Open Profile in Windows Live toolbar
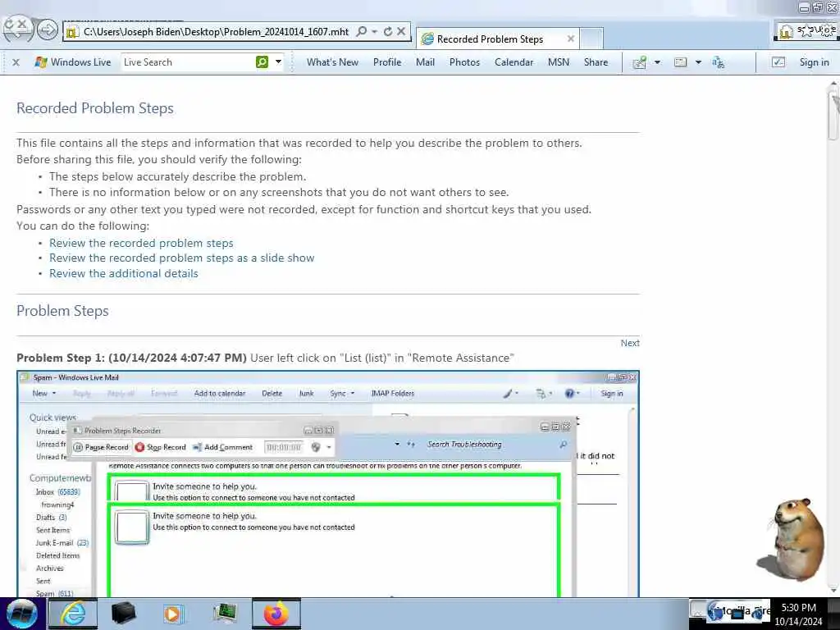 pos(387,62)
